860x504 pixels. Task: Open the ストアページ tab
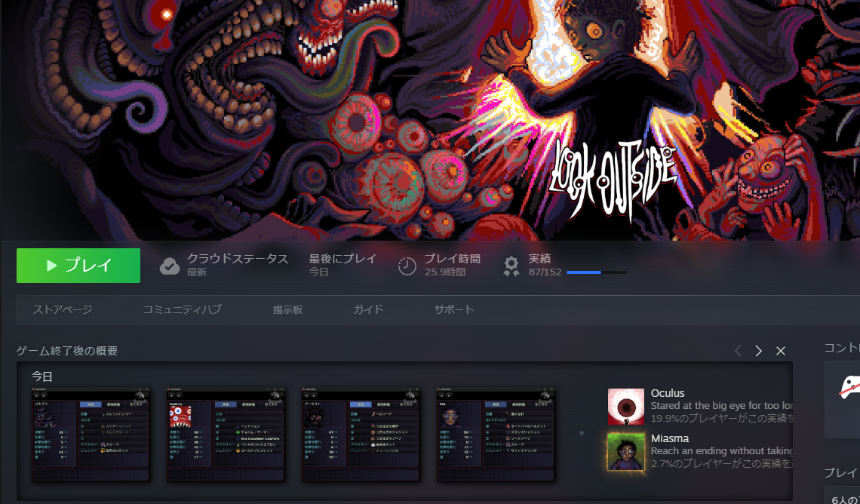[62, 309]
